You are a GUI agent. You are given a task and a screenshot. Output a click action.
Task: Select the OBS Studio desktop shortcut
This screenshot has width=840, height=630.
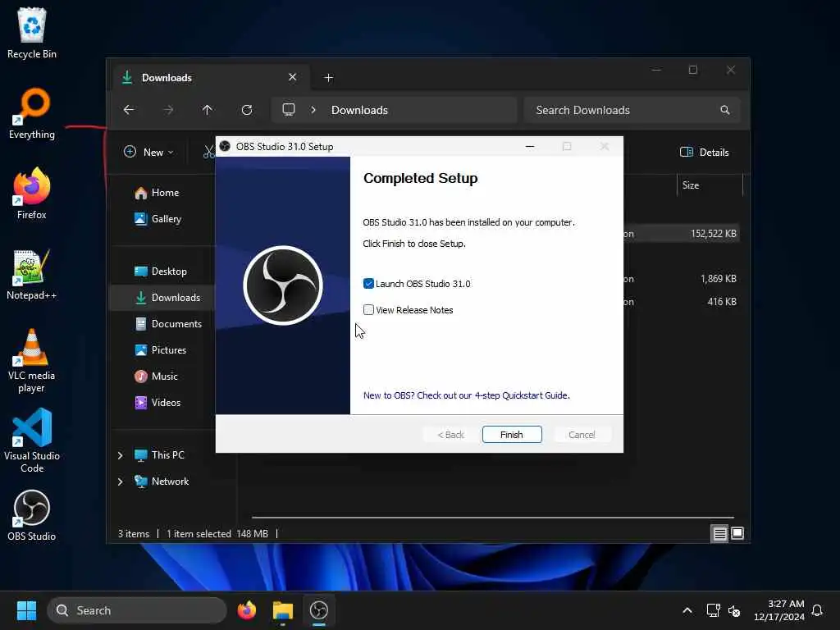[x=32, y=515]
